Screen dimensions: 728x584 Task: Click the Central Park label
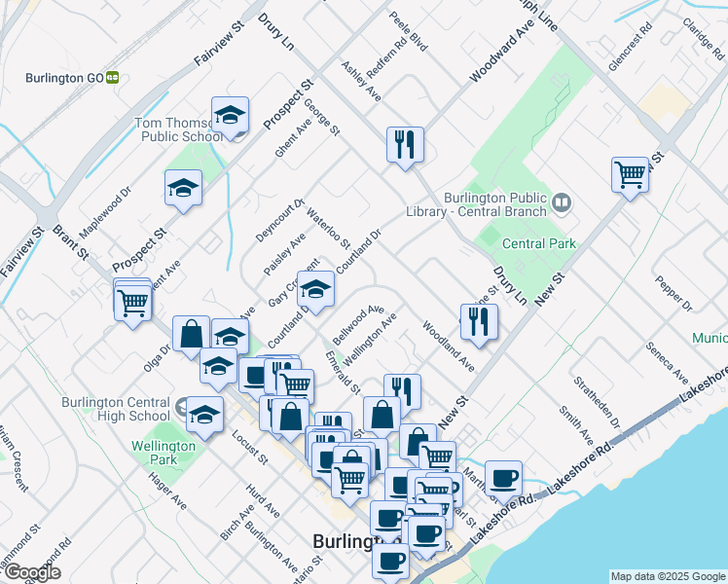point(539,243)
